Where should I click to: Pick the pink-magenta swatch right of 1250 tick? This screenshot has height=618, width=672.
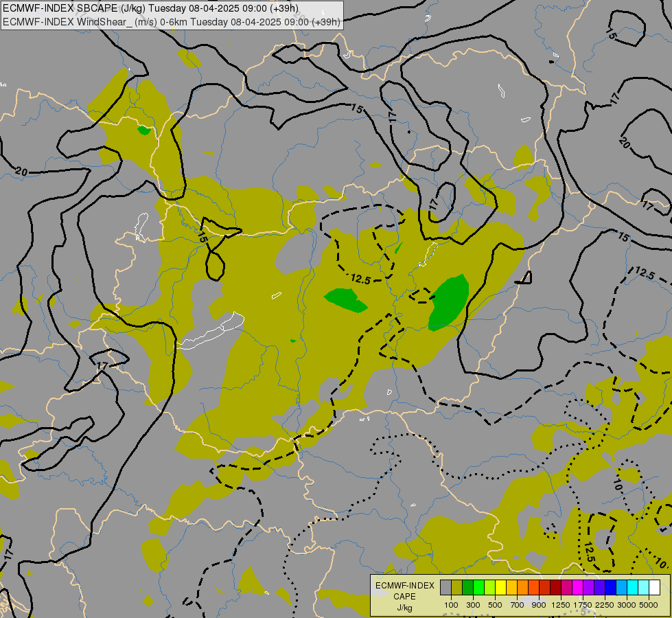(x=566, y=587)
